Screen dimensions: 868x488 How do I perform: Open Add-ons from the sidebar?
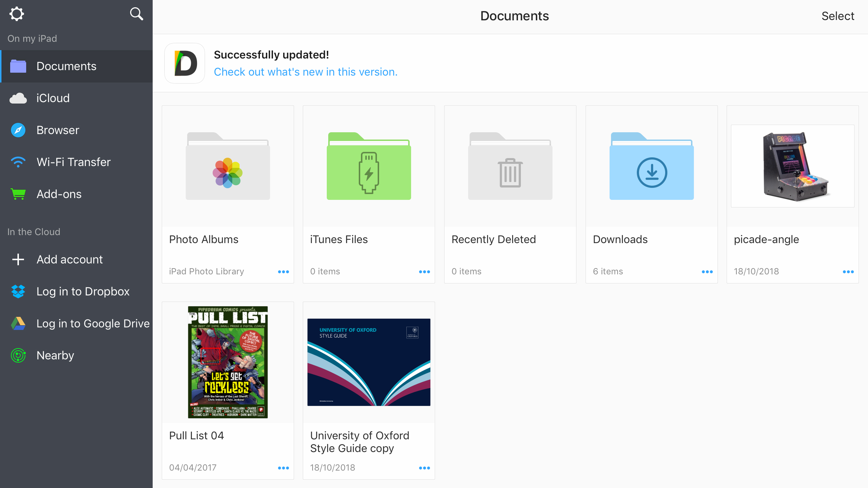point(76,194)
